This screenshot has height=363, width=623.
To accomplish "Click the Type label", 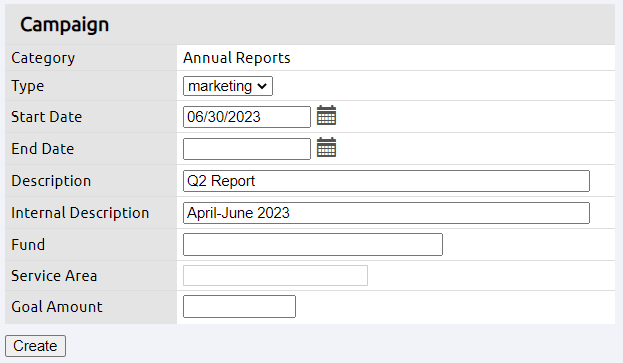I will pos(27,86).
